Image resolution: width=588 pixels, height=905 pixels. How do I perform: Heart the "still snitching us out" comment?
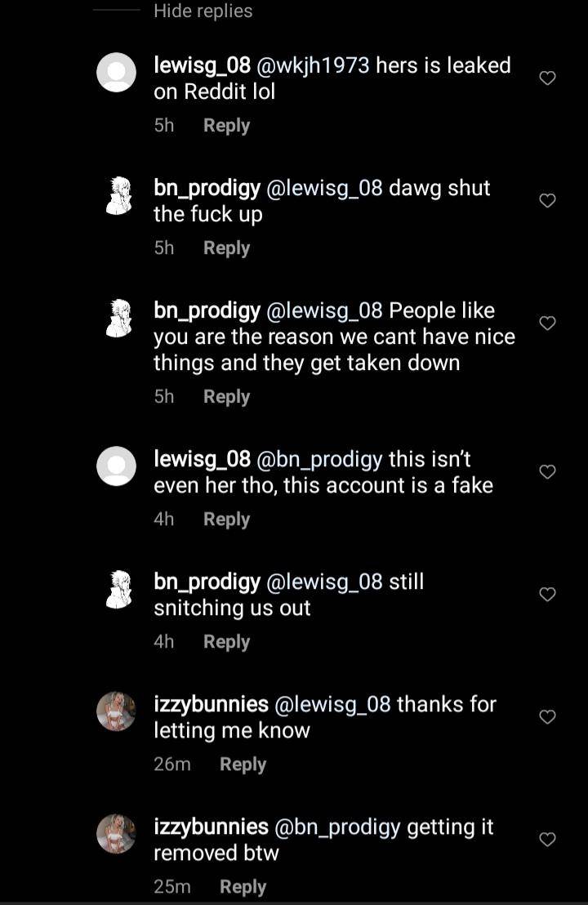pyautogui.click(x=548, y=595)
